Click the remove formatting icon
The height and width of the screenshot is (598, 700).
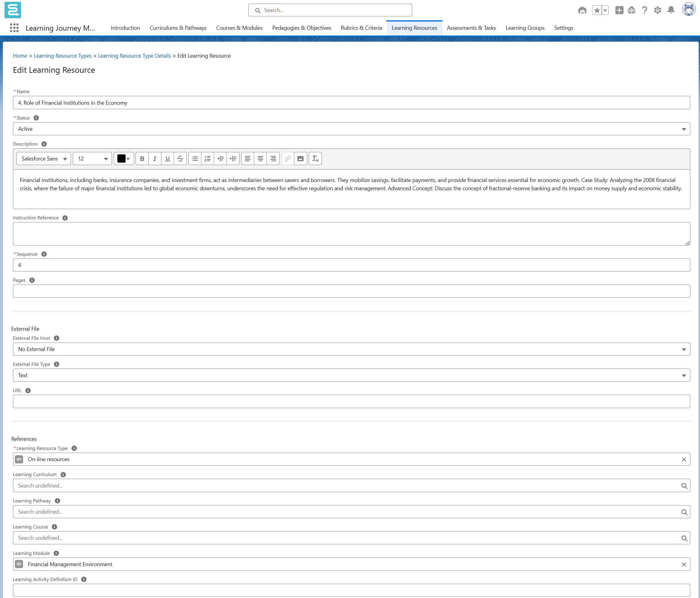pos(315,159)
